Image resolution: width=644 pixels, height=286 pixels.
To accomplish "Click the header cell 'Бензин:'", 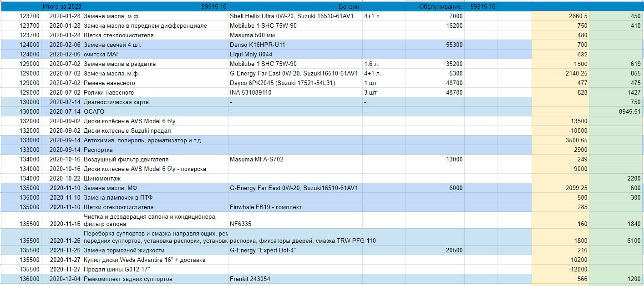I will coord(350,7).
